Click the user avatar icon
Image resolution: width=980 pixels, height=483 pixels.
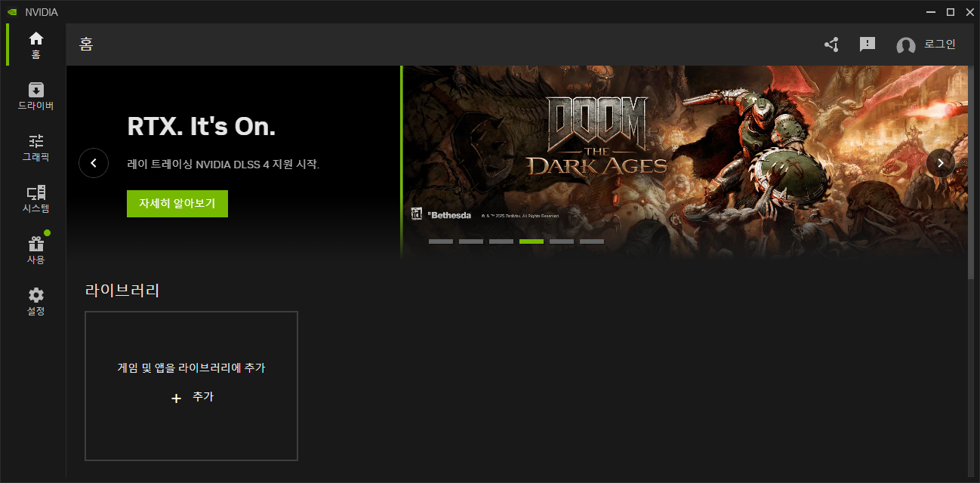coord(906,45)
